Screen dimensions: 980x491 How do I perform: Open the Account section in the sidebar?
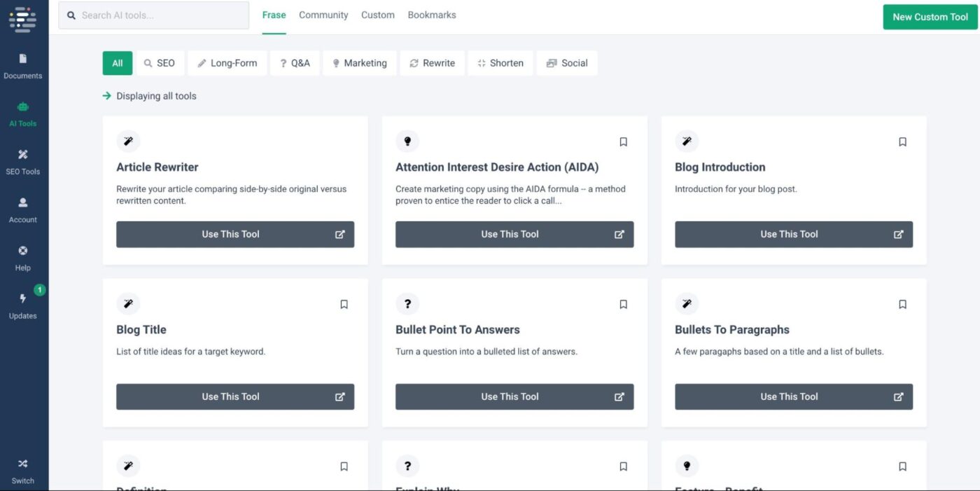pos(23,209)
